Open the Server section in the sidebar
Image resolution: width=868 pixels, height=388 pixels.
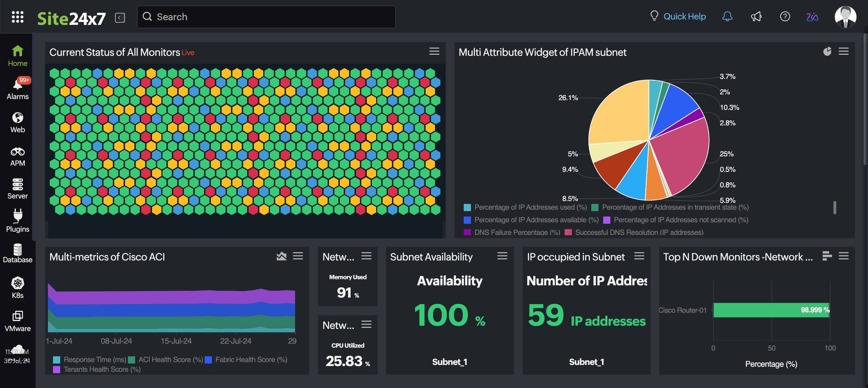pyautogui.click(x=17, y=188)
